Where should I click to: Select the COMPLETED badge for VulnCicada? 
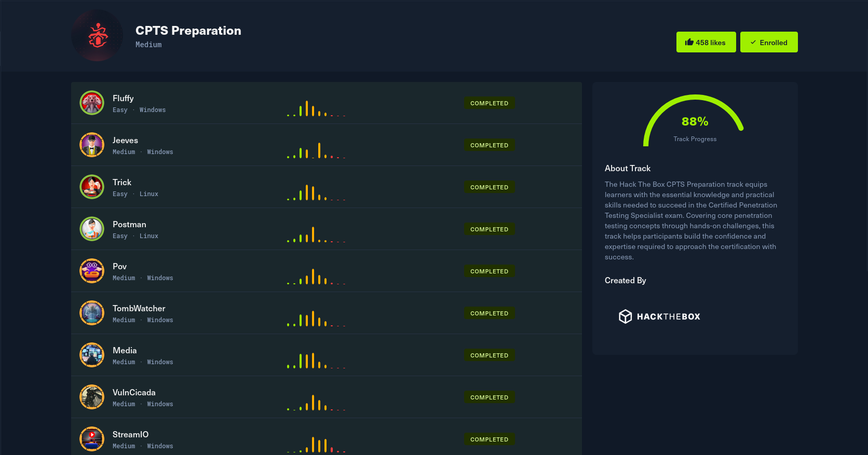pyautogui.click(x=489, y=397)
